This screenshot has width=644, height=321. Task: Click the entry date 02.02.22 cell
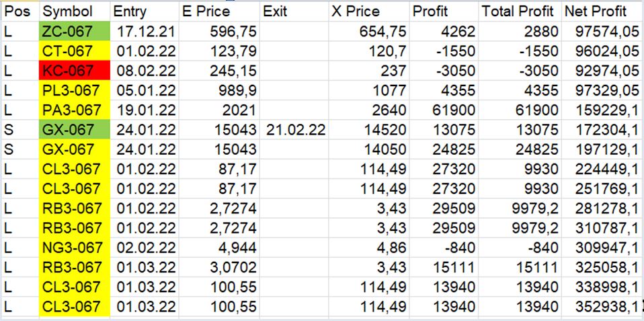click(x=145, y=248)
